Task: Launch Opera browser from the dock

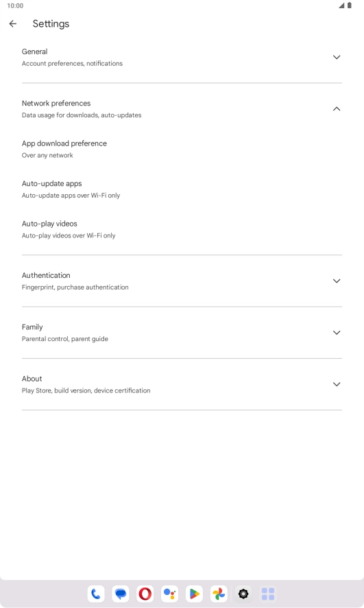Action: click(x=145, y=594)
